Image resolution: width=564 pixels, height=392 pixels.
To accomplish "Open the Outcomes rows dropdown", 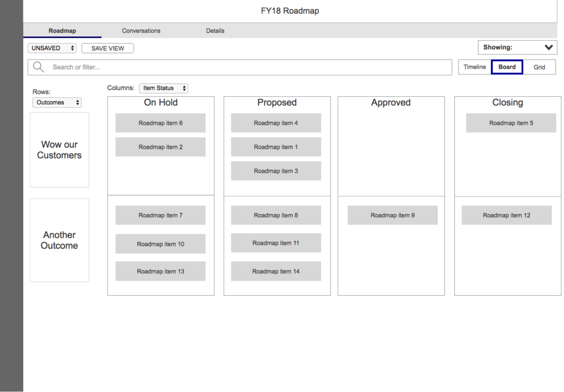I will click(57, 102).
